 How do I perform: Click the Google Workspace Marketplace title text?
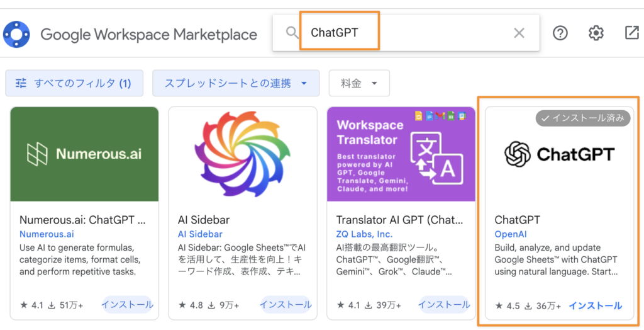[x=148, y=35]
